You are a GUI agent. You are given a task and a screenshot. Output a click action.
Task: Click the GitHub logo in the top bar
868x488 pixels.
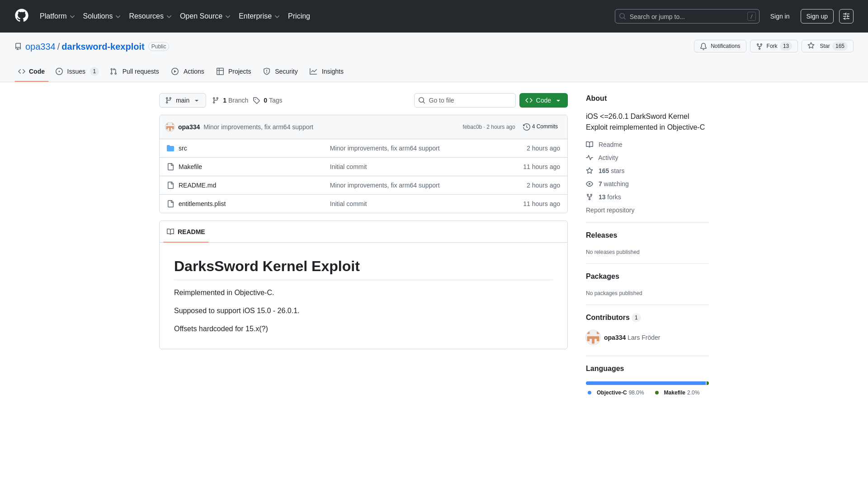pos(21,16)
